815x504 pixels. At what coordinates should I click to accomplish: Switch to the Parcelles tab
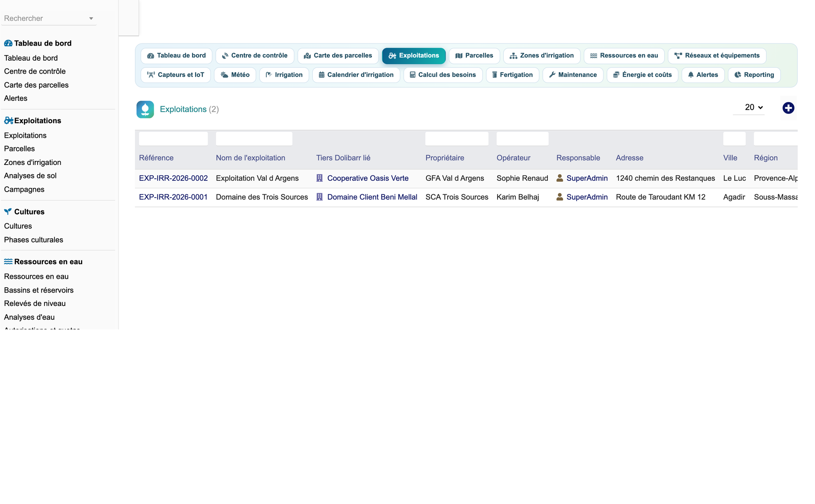pyautogui.click(x=474, y=56)
